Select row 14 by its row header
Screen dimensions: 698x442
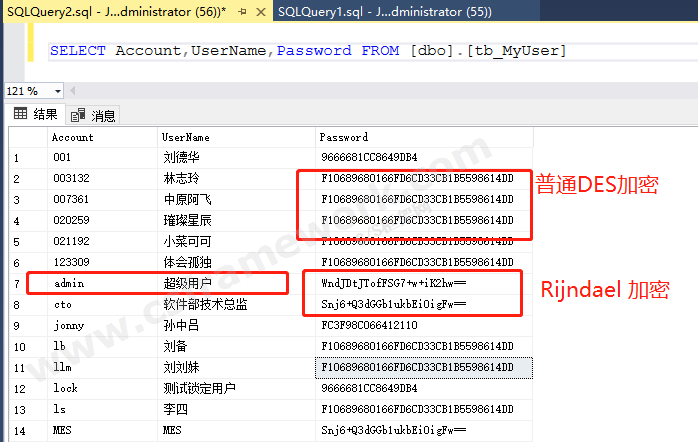(x=18, y=430)
